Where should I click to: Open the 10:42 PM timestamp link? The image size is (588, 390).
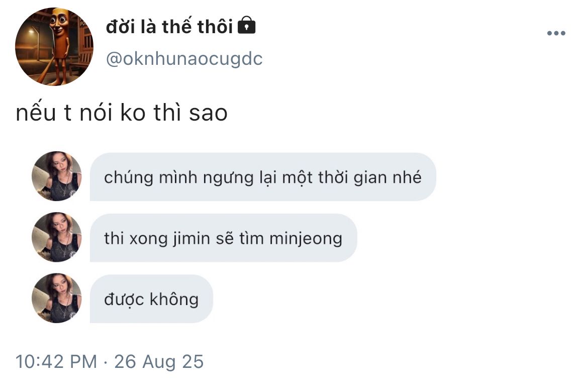coord(56,362)
